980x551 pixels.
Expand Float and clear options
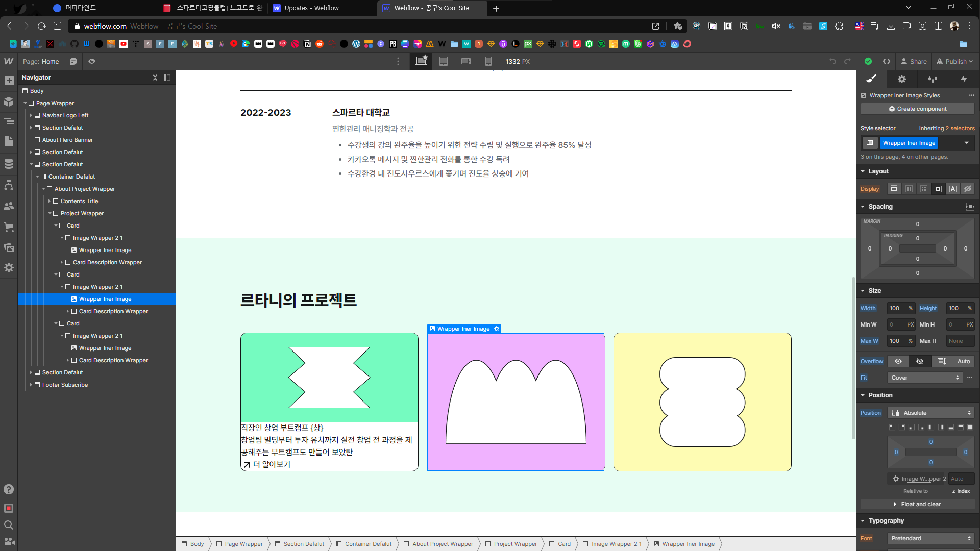click(x=918, y=504)
